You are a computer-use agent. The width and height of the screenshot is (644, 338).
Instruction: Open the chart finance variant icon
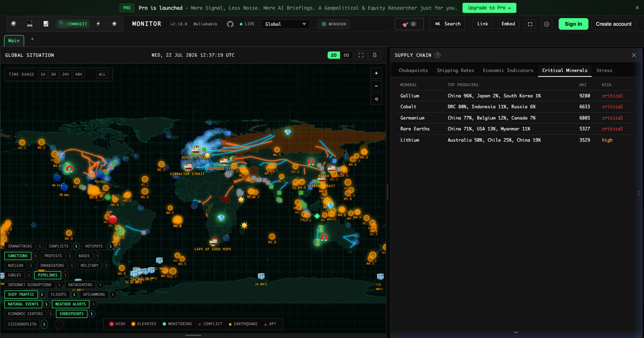46,24
